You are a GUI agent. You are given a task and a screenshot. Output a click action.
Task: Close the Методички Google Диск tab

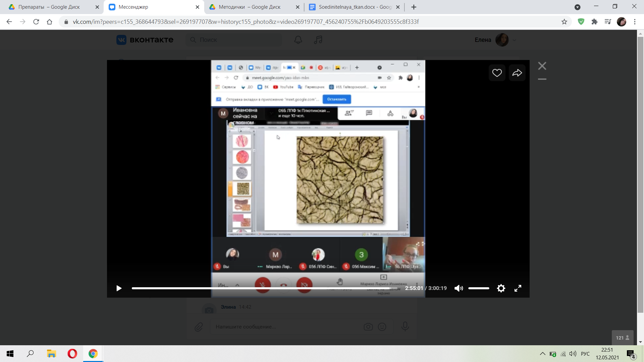click(298, 7)
